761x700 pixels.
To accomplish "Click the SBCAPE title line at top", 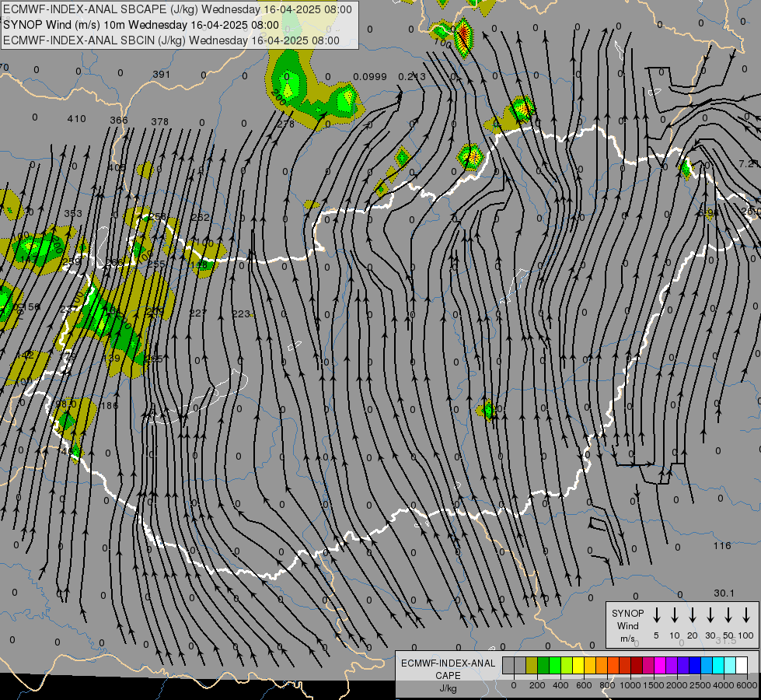I will coord(178,9).
